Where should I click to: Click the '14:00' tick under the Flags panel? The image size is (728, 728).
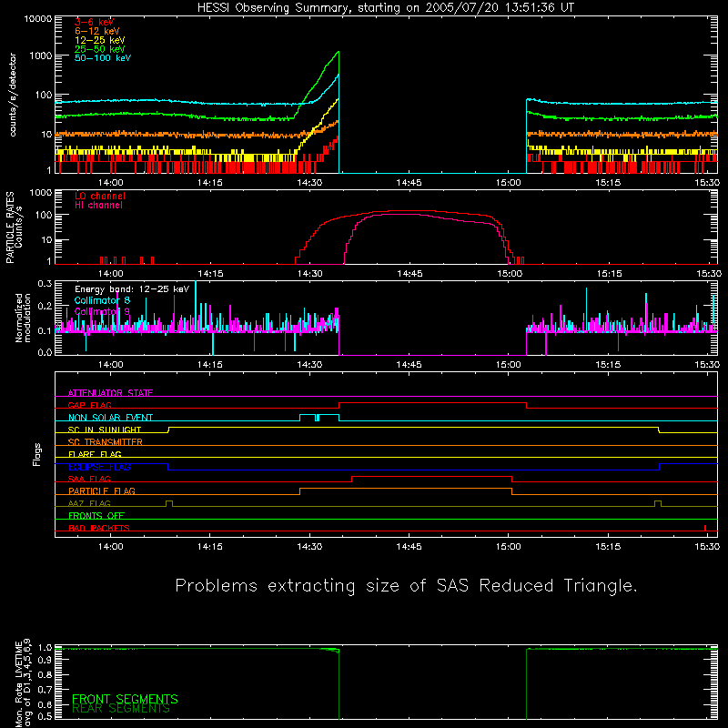(110, 547)
